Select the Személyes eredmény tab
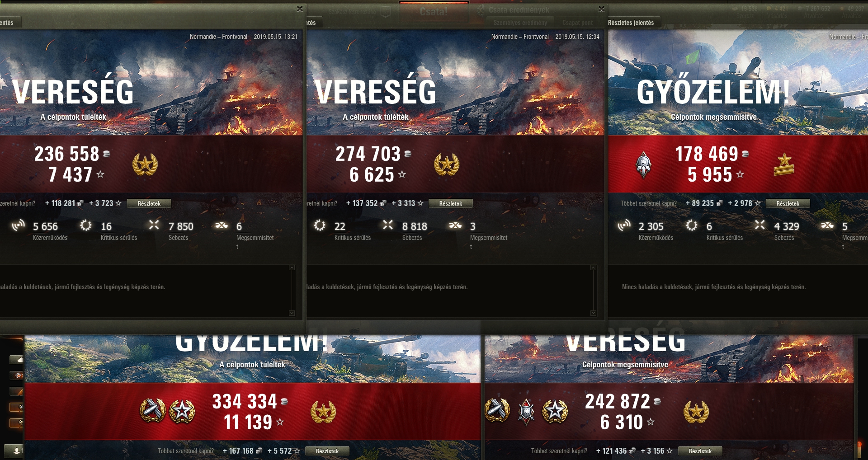 [x=520, y=23]
